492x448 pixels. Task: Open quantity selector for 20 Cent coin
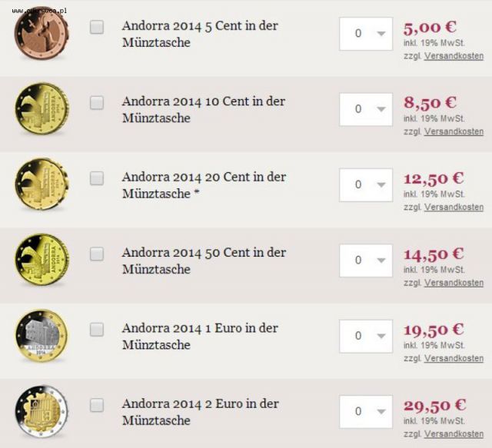tap(366, 184)
